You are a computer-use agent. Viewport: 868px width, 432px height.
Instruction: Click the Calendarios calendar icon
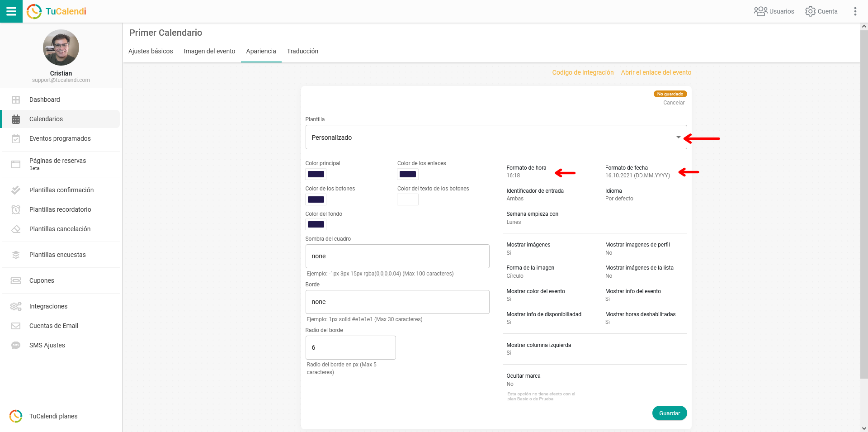pos(16,119)
